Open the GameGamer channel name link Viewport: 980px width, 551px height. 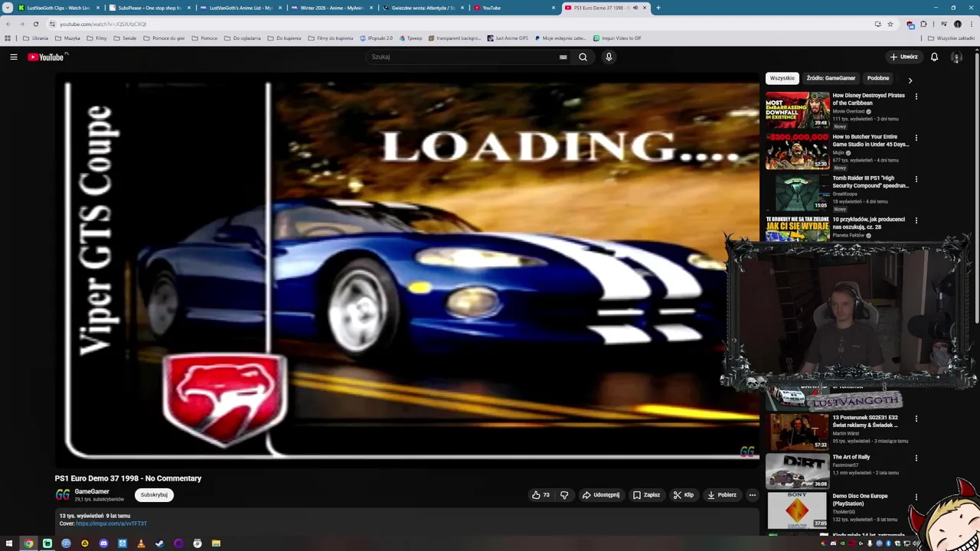tap(92, 491)
